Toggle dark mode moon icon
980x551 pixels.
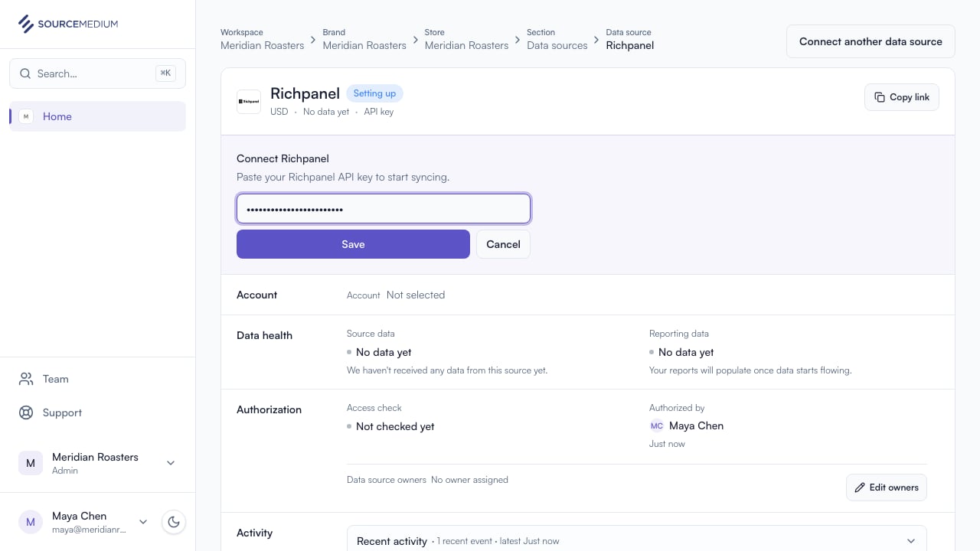(174, 522)
